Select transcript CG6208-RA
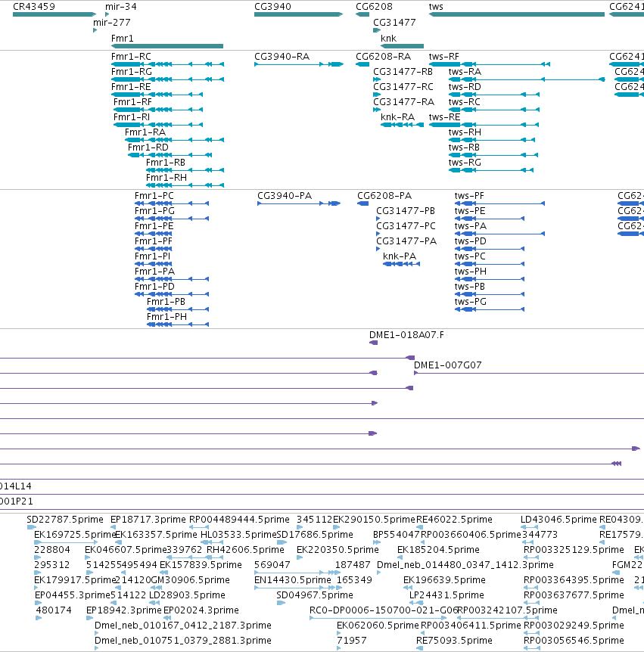Screen dimensions: 644x652 point(362,64)
